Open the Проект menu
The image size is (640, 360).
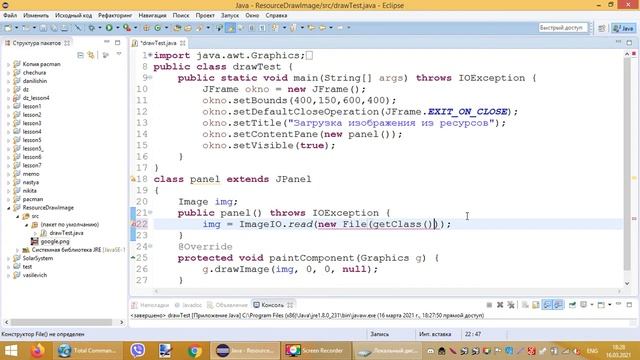(205, 15)
